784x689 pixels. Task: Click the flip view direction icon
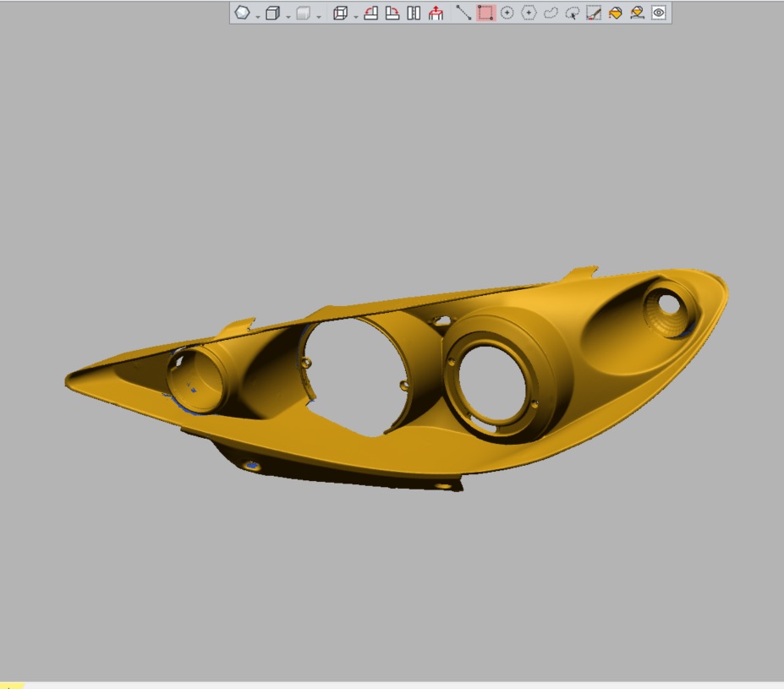(414, 13)
